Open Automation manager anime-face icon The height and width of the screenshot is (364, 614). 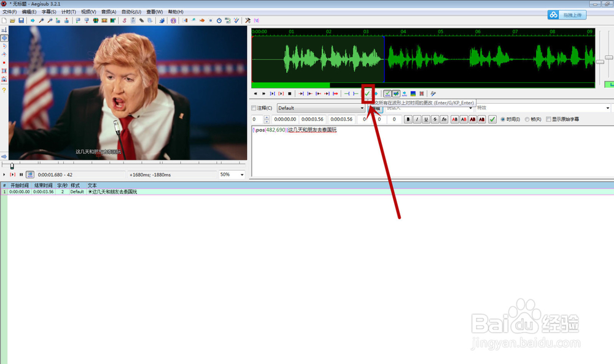pos(173,20)
